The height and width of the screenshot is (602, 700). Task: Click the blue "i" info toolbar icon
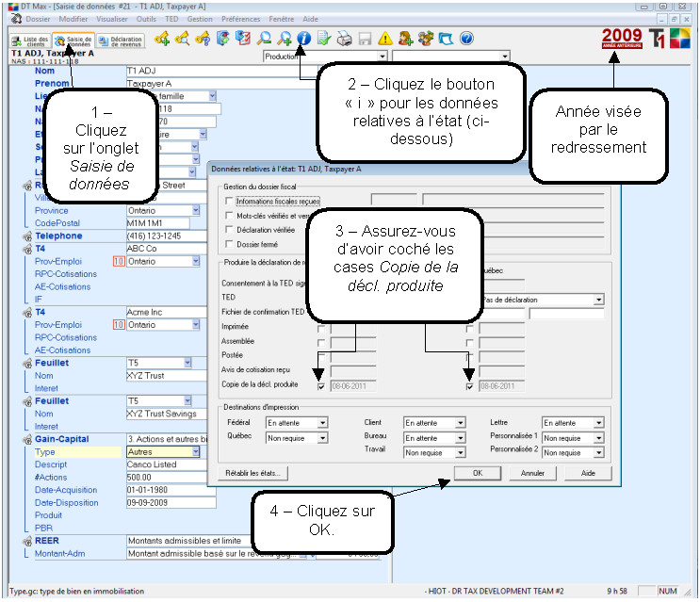[x=303, y=40]
